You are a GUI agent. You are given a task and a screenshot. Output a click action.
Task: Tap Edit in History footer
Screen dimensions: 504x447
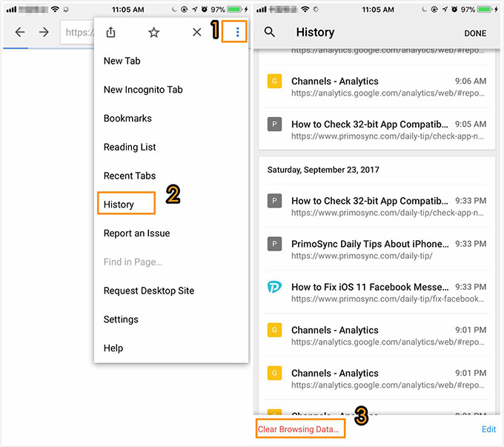point(488,429)
